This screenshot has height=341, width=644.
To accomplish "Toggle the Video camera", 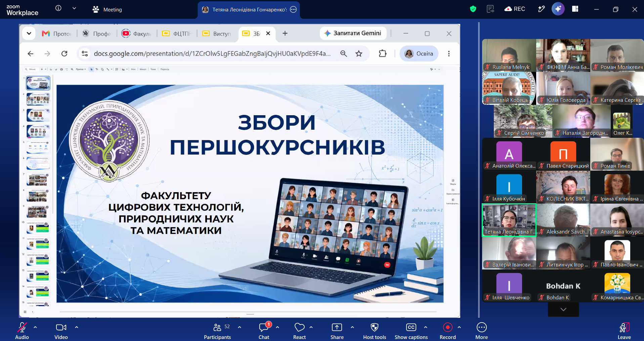I will pos(61,331).
